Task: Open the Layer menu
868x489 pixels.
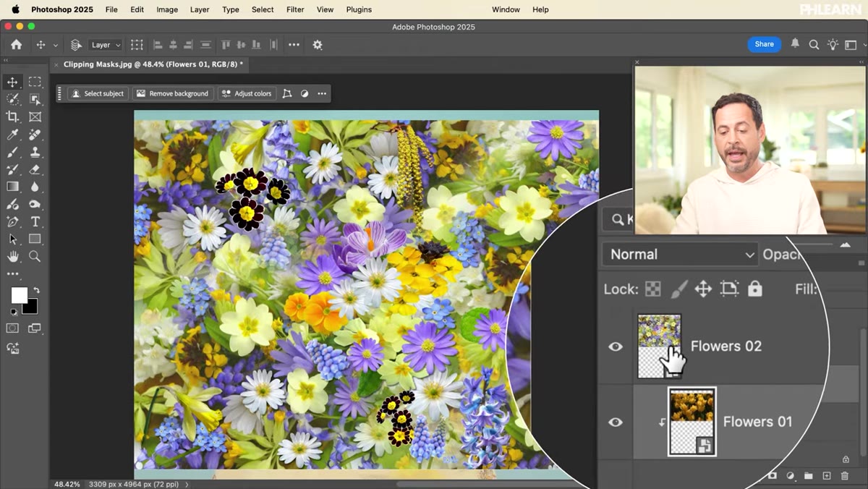Action: coord(200,9)
